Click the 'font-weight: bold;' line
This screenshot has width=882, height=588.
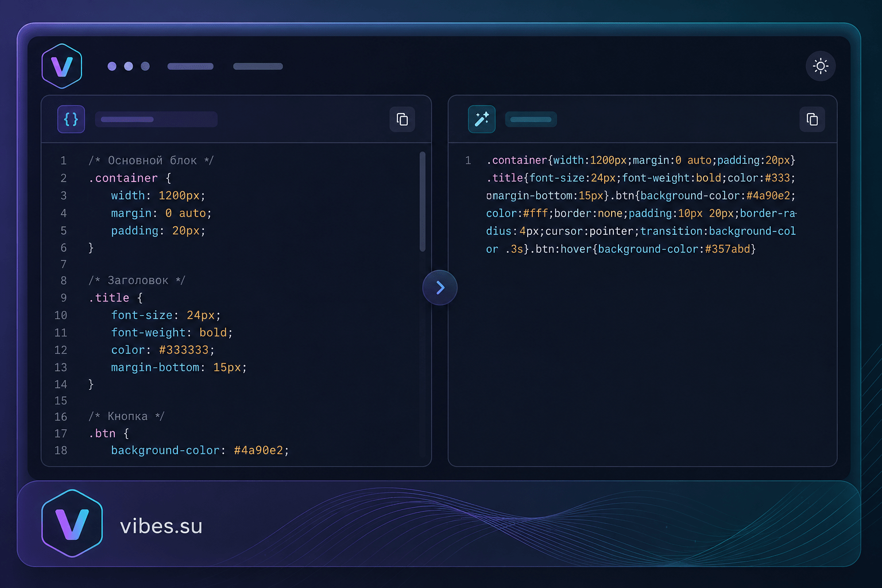coord(172,332)
